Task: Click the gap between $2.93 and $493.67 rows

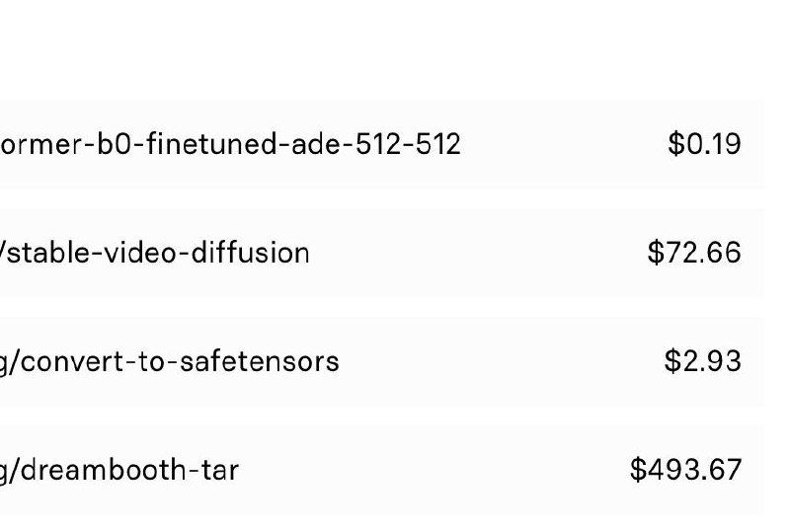Action: pyautogui.click(x=395, y=415)
